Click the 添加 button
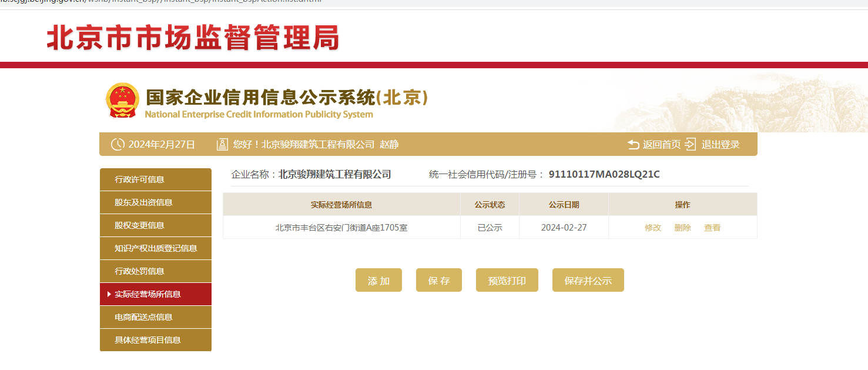The width and height of the screenshot is (868, 370). coord(378,280)
